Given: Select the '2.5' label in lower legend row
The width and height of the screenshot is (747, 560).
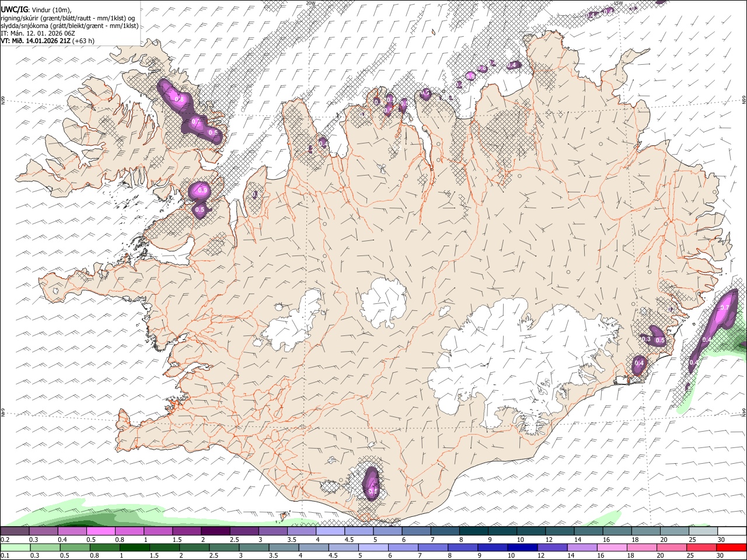Looking at the screenshot, I should [x=213, y=555].
